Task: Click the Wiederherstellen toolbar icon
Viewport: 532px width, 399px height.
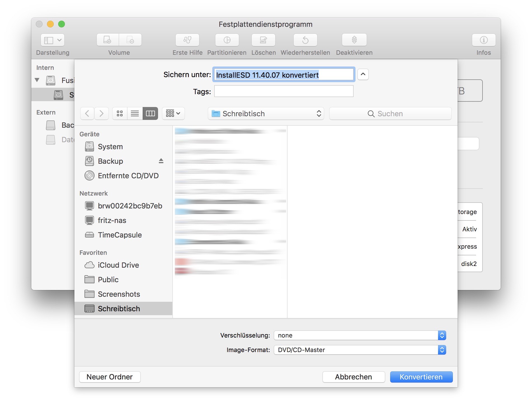Action: (x=305, y=40)
